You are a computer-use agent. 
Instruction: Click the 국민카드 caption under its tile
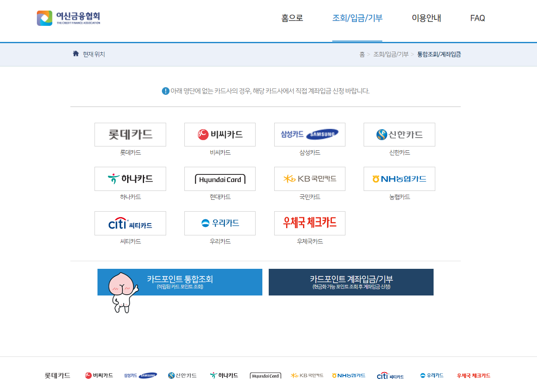310,197
